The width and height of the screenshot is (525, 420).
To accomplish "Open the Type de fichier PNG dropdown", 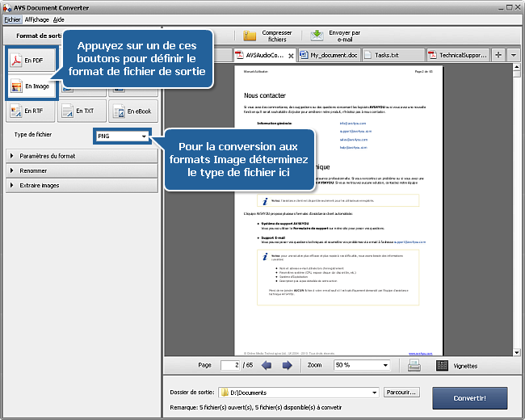I will tap(123, 136).
